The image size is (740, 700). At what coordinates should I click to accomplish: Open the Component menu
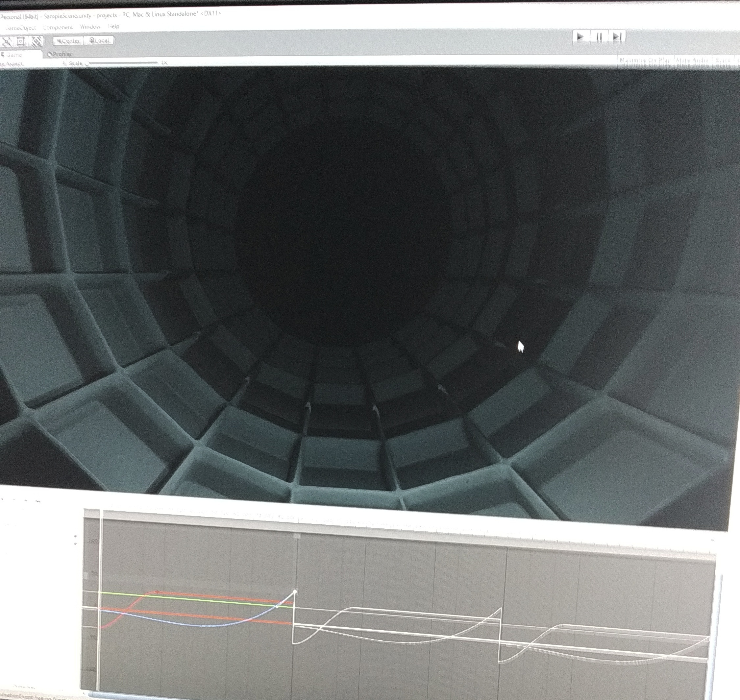pyautogui.click(x=58, y=27)
